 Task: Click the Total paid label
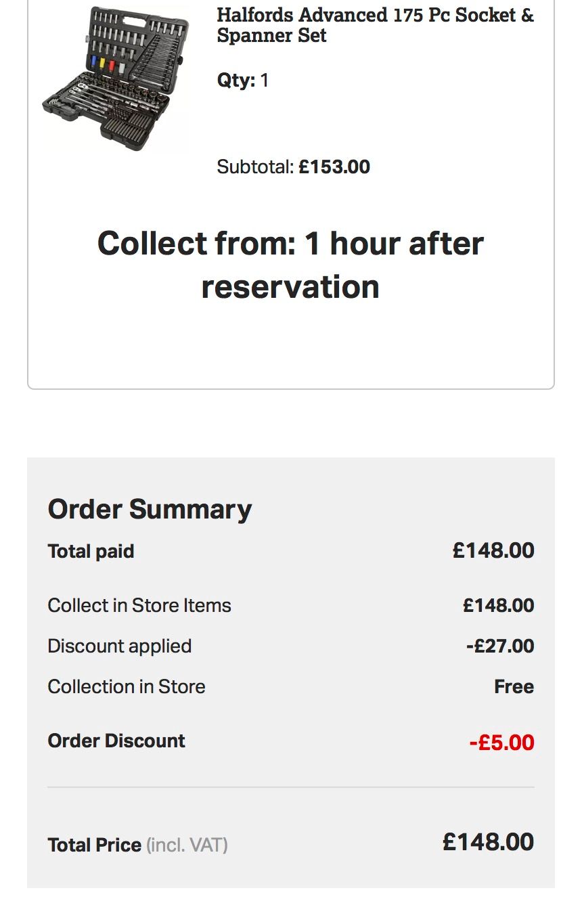[91, 551]
